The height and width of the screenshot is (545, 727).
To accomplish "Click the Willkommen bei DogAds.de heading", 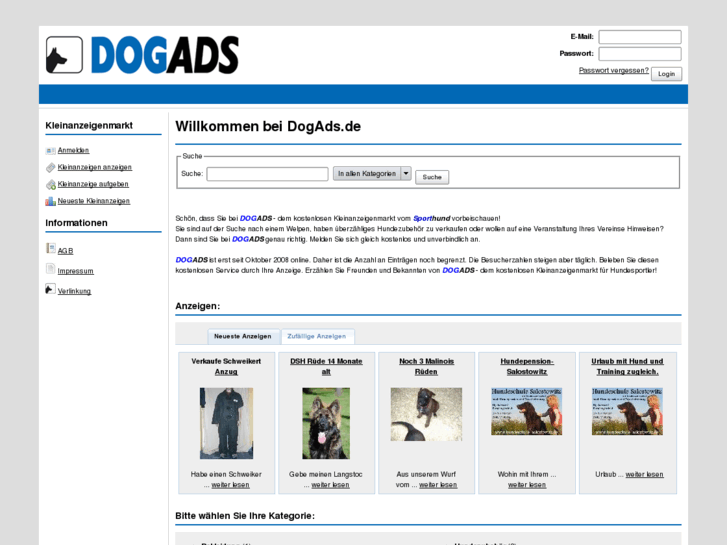I will 268,126.
